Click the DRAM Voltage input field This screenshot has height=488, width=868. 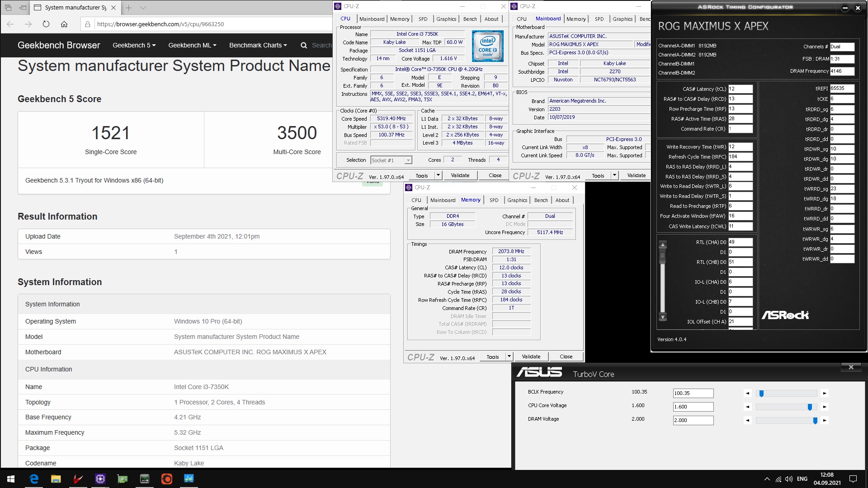click(693, 420)
